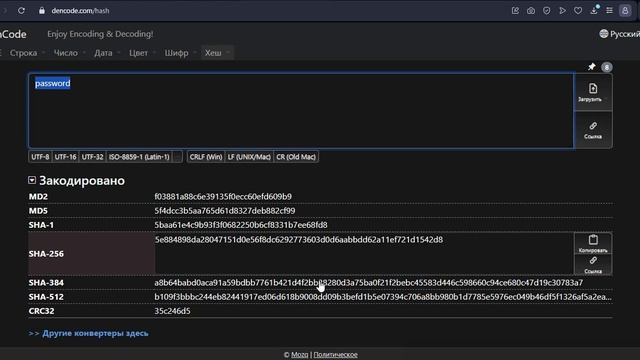640x360 pixels.
Task: Select the CRC32 value 35c246d5
Action: tap(172, 311)
